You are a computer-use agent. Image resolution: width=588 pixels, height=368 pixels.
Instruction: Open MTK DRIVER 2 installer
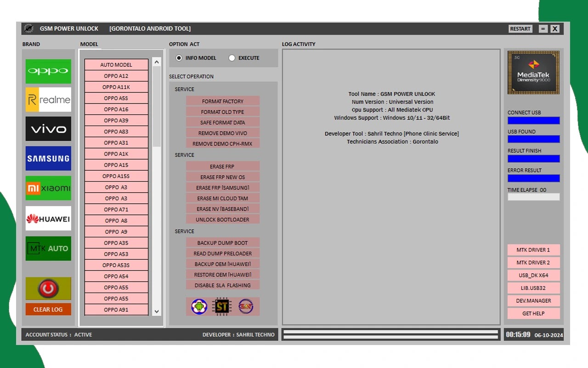pyautogui.click(x=533, y=263)
